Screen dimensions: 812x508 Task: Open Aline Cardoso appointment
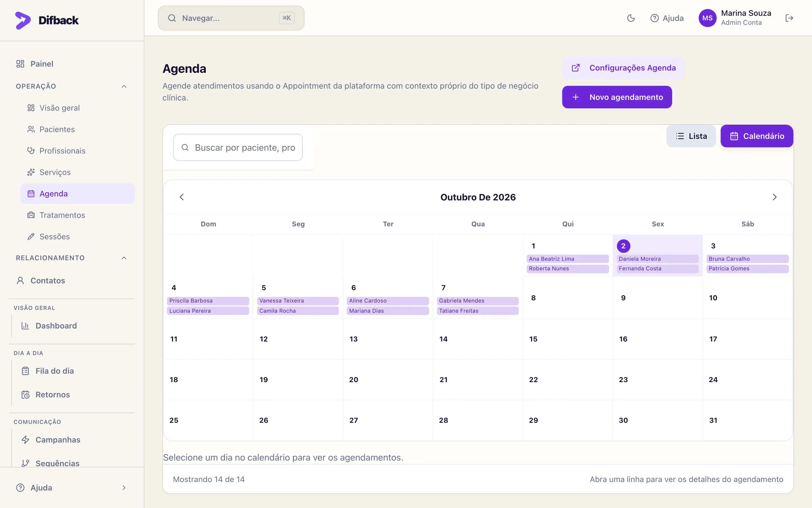coord(388,301)
